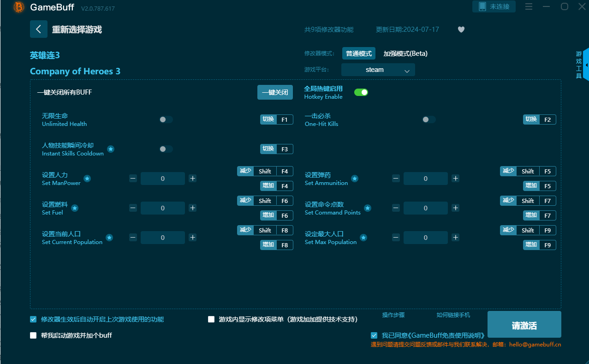The width and height of the screenshot is (589, 364).
Task: Click the 一键关闭 button
Action: 275,92
